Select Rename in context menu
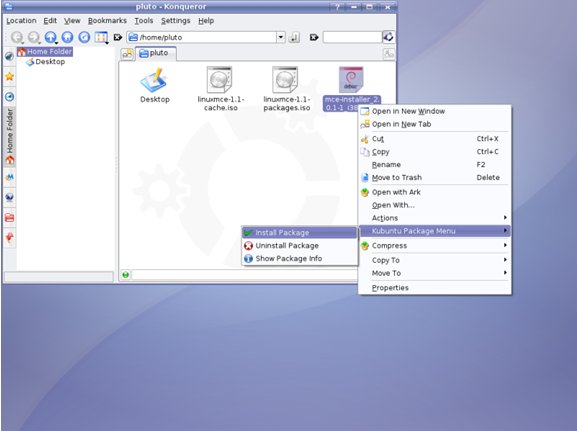The width and height of the screenshot is (577, 431). (435, 165)
